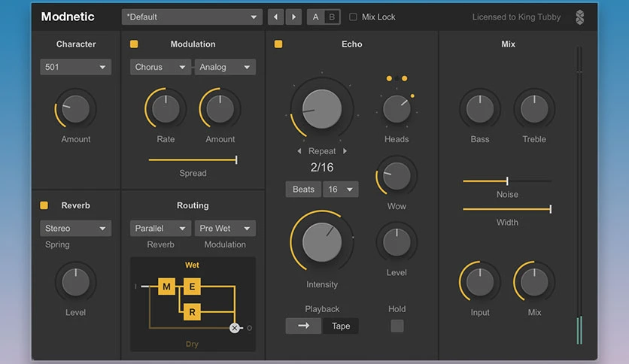Click the Licensed to King Tubby text
This screenshot has height=364, width=629.
point(516,17)
